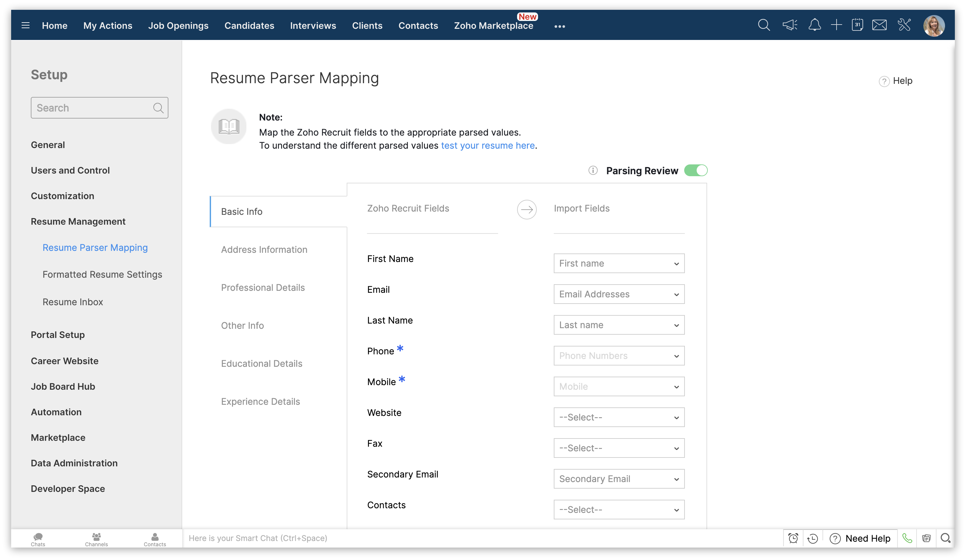Click the hamburger menu icon

tap(26, 26)
